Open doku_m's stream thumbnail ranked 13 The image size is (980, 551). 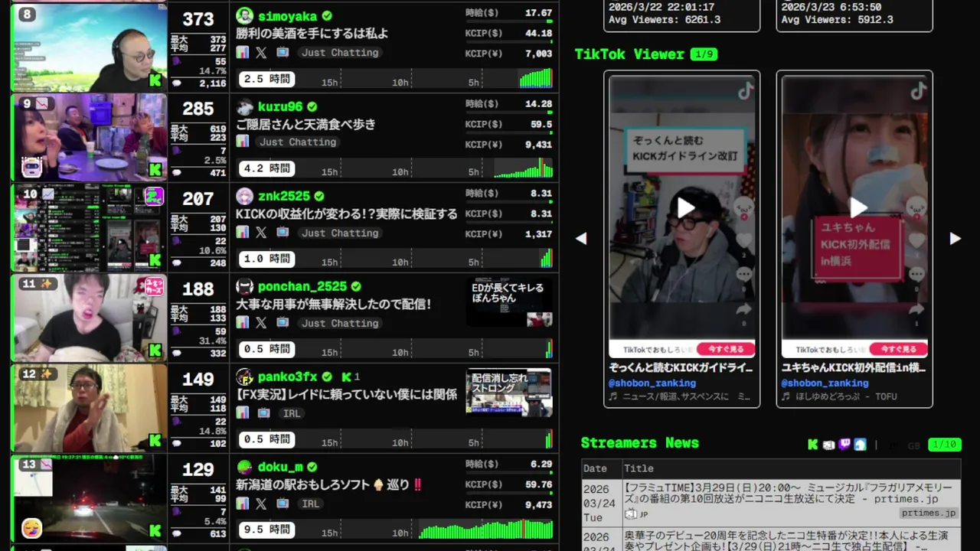(x=89, y=499)
